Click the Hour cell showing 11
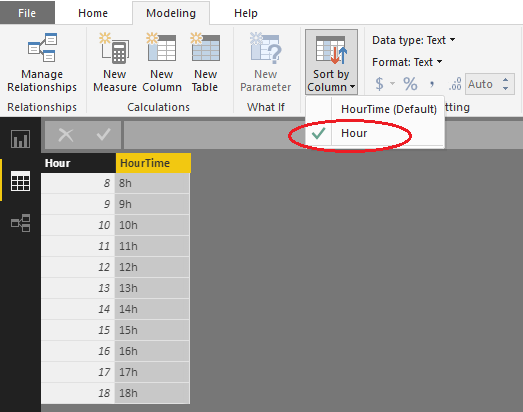 coord(78,246)
